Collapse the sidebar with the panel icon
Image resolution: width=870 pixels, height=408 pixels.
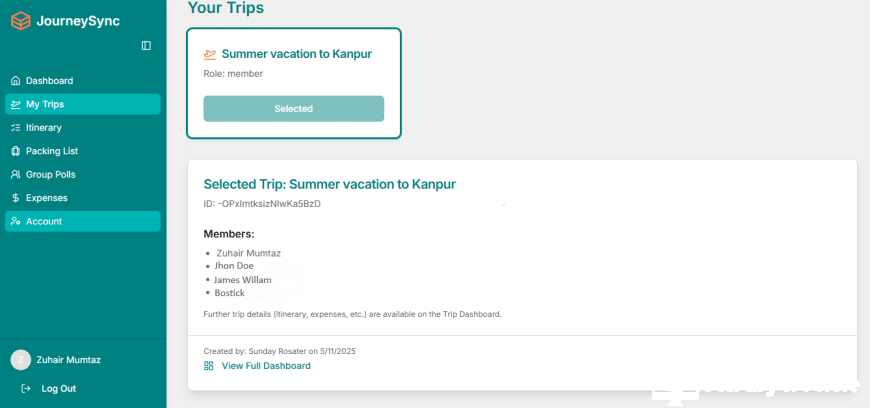tap(146, 45)
